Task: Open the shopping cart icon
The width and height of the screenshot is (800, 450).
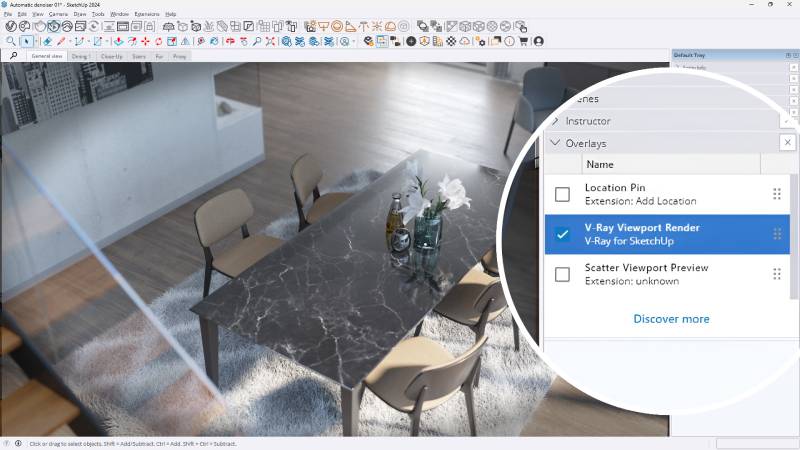Action: [525, 41]
